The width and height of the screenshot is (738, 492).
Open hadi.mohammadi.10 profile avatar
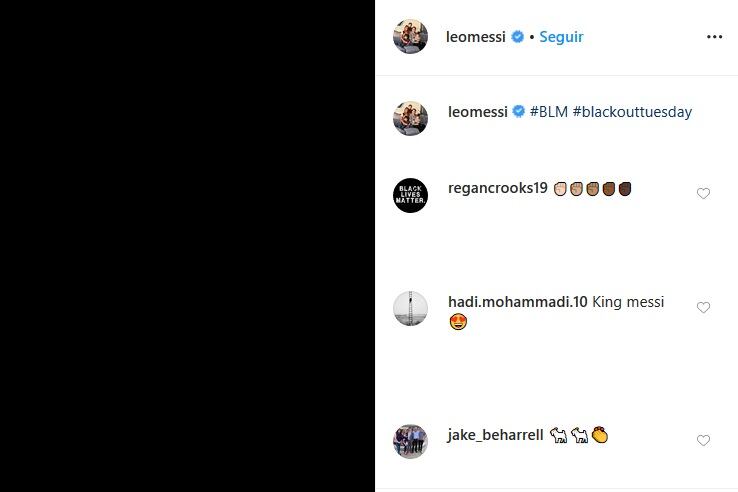coord(411,308)
